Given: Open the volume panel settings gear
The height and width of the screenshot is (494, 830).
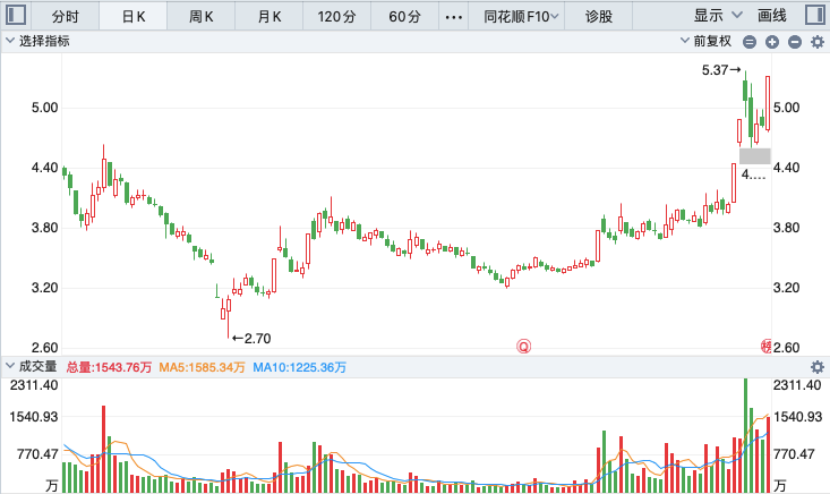Looking at the screenshot, I should (817, 366).
